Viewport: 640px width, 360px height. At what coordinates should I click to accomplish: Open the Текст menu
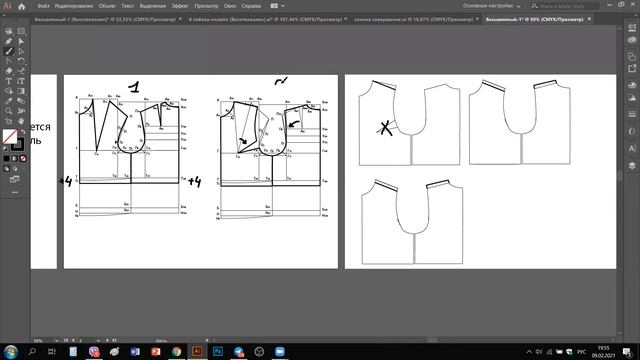[127, 6]
